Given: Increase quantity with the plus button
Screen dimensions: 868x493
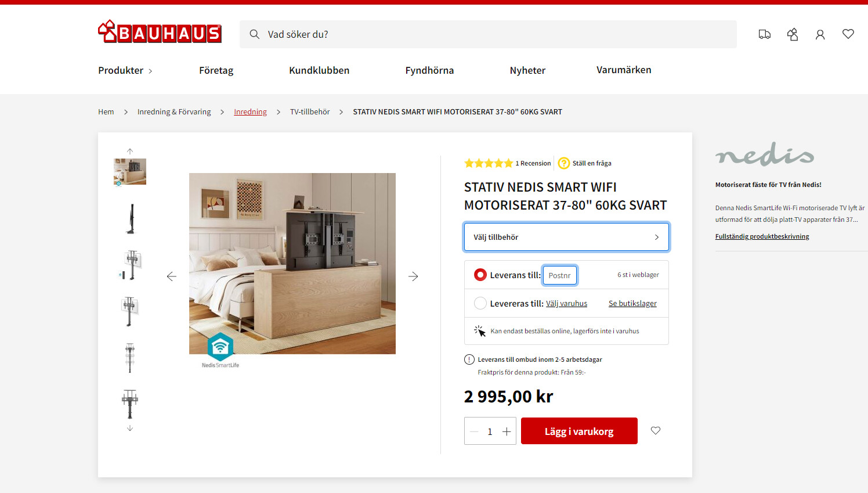Looking at the screenshot, I should (x=507, y=431).
